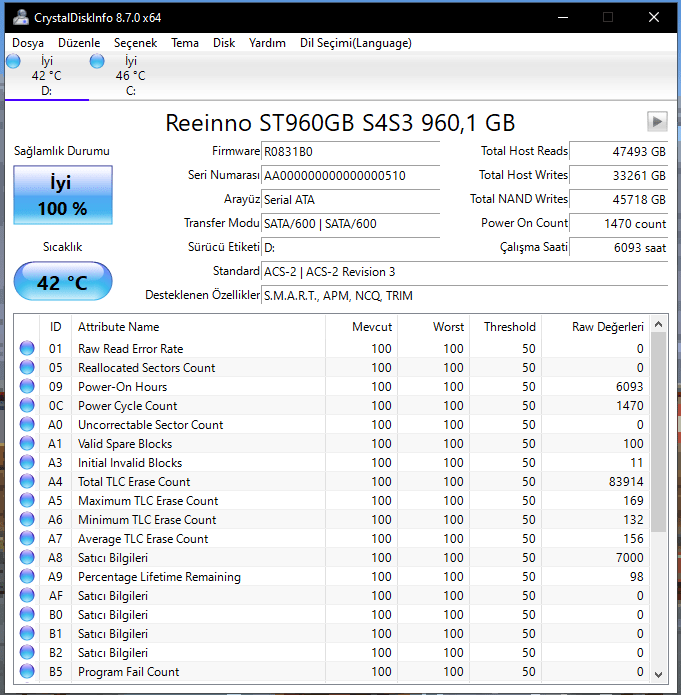Click the Raw Değerleri column header
The image size is (681, 695).
click(607, 327)
